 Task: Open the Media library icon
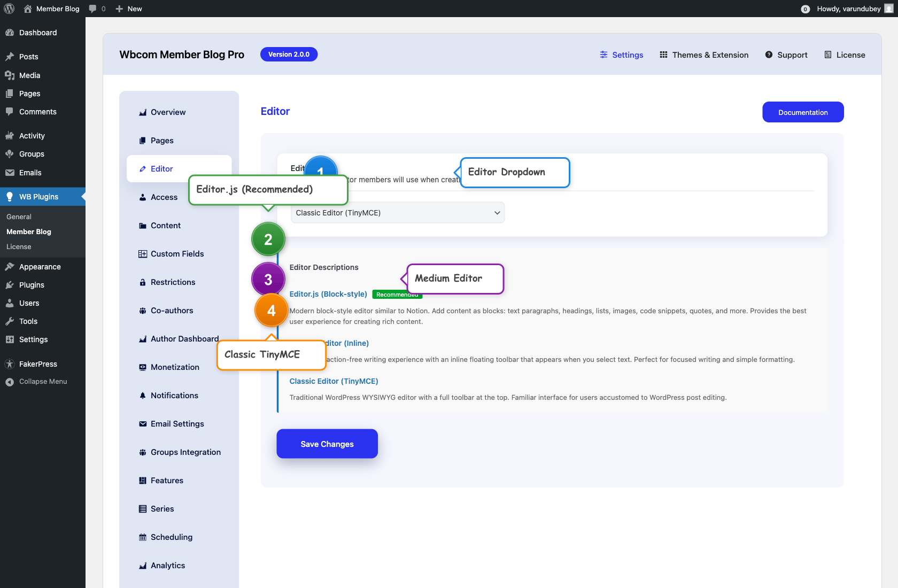pyautogui.click(x=11, y=75)
